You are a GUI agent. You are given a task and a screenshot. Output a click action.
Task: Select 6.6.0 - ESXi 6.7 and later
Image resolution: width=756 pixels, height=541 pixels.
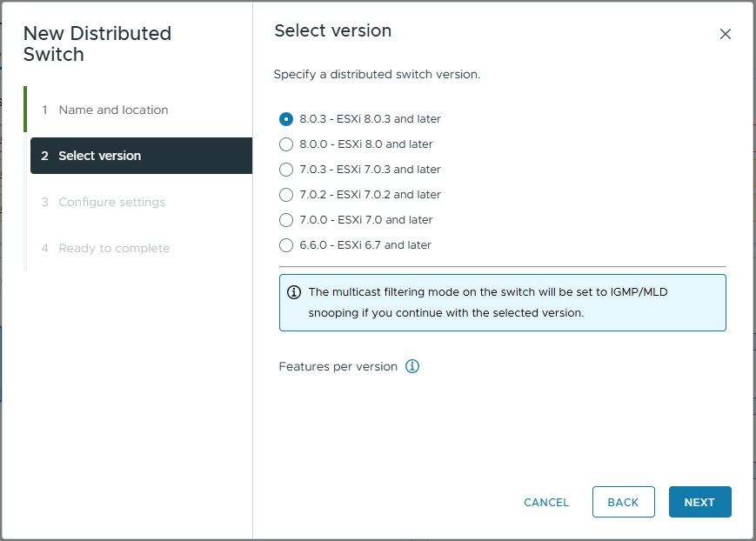286,245
